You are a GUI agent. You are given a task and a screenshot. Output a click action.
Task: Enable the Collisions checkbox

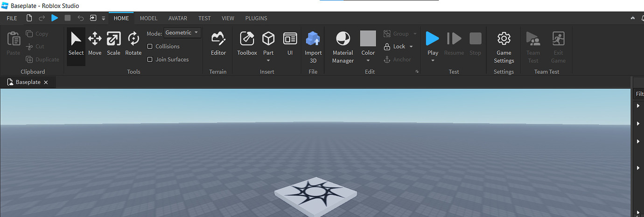click(x=150, y=46)
